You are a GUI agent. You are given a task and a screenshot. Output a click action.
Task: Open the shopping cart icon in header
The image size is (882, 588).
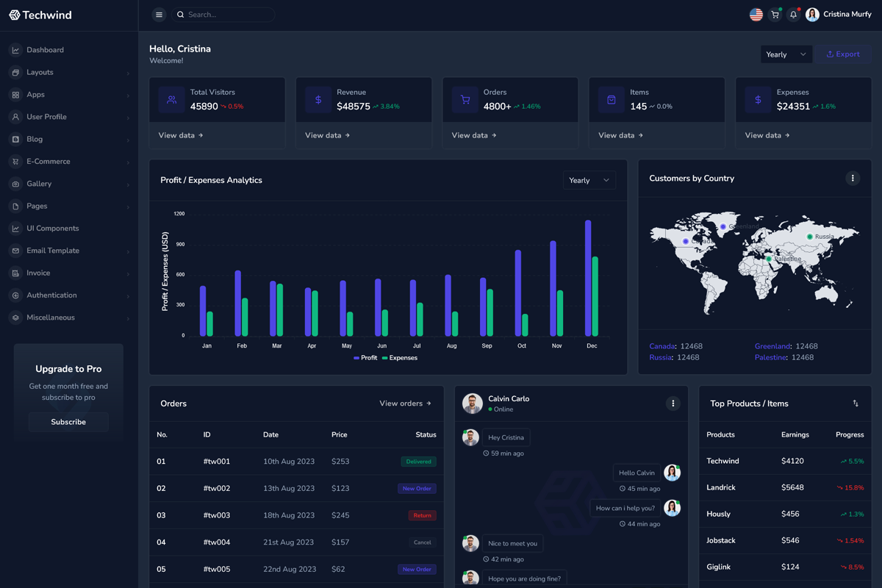[x=775, y=15]
